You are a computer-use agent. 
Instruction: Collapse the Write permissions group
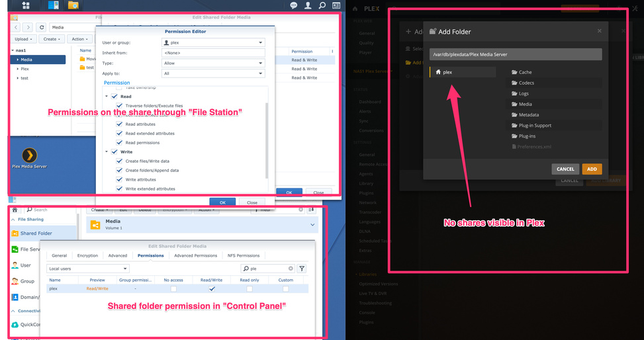click(107, 152)
